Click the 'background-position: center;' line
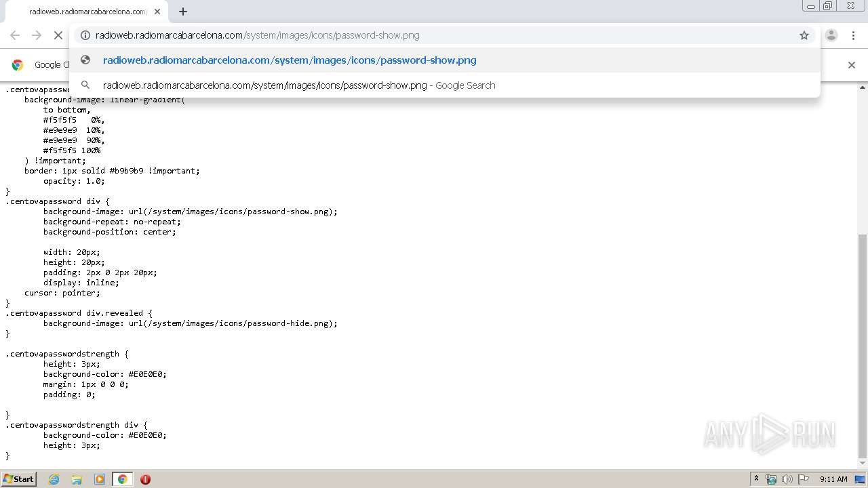 coord(110,232)
